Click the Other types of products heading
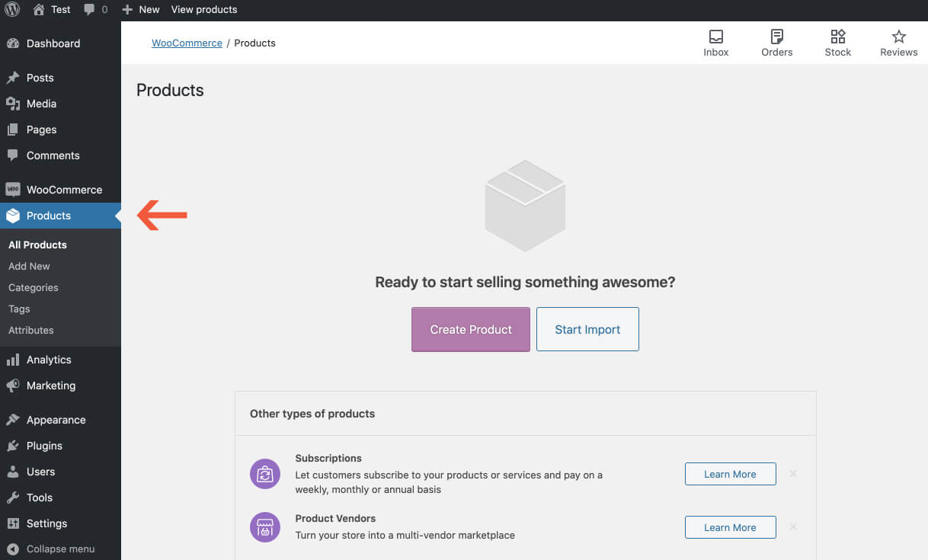Image resolution: width=928 pixels, height=560 pixels. (x=312, y=414)
